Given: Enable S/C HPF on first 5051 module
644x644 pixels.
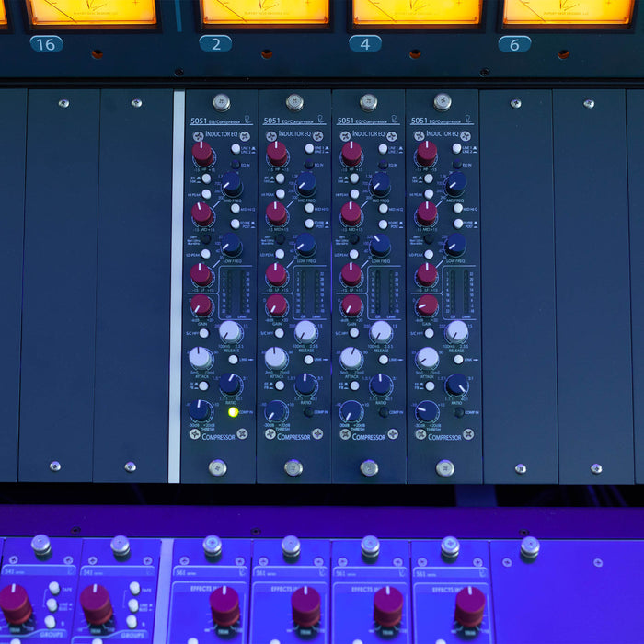Looking at the screenshot, I should (x=203, y=333).
